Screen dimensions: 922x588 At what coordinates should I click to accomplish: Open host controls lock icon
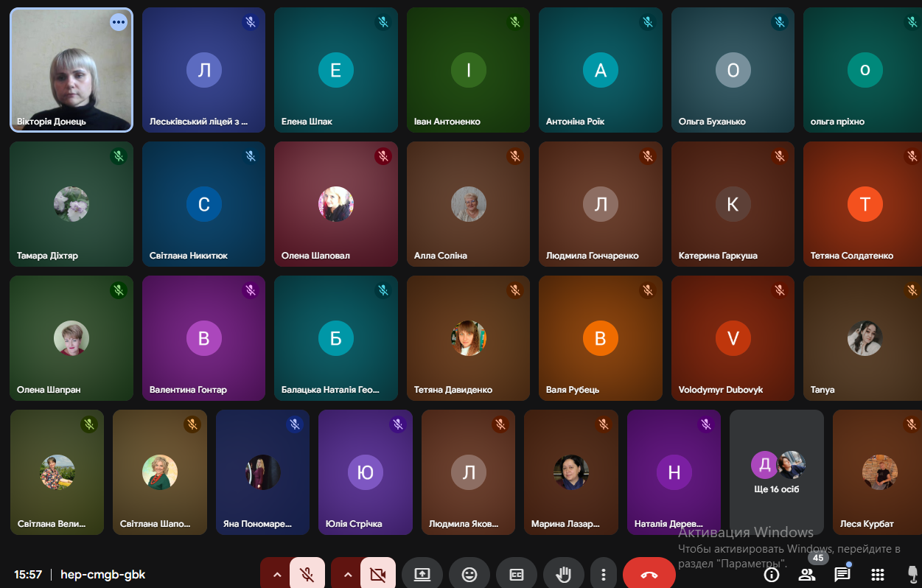[x=912, y=575]
